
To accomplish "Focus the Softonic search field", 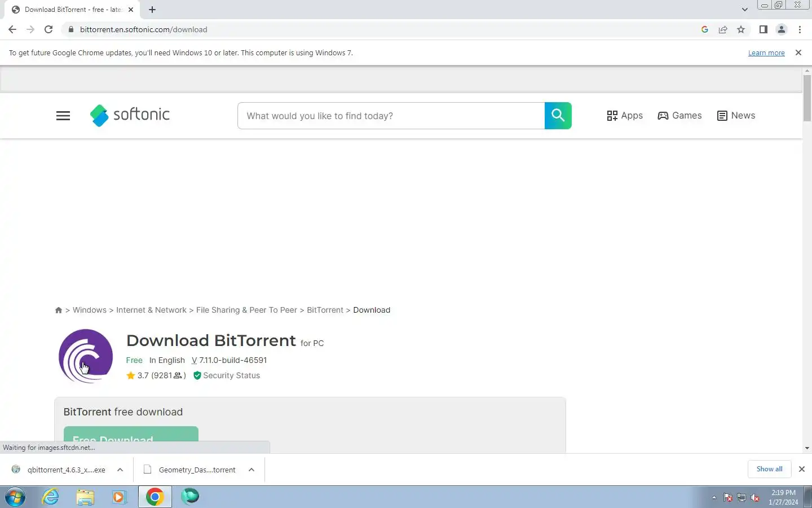I will click(x=391, y=116).
